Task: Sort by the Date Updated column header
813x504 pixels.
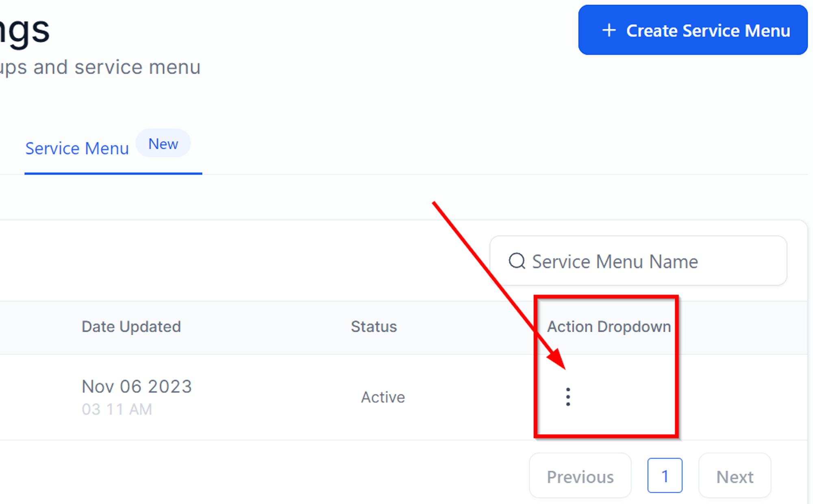Action: 131,327
